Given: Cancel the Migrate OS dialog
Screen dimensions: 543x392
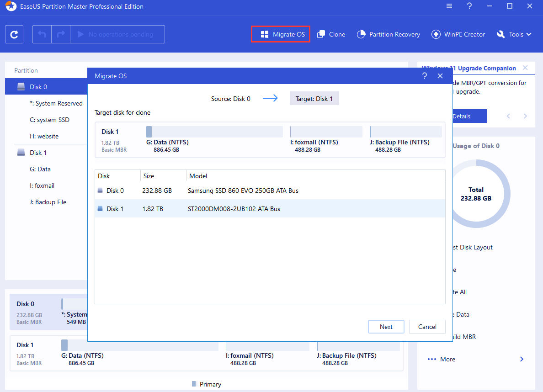Looking at the screenshot, I should click(x=427, y=327).
